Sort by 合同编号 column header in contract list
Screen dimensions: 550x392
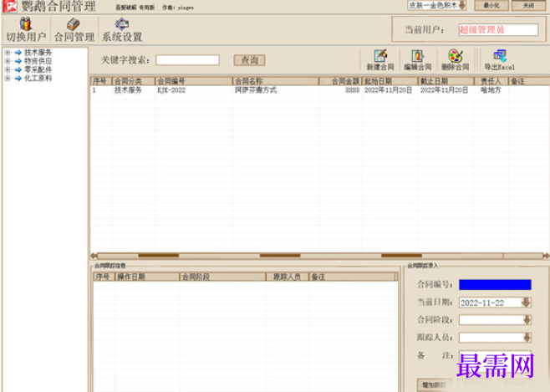(194, 81)
